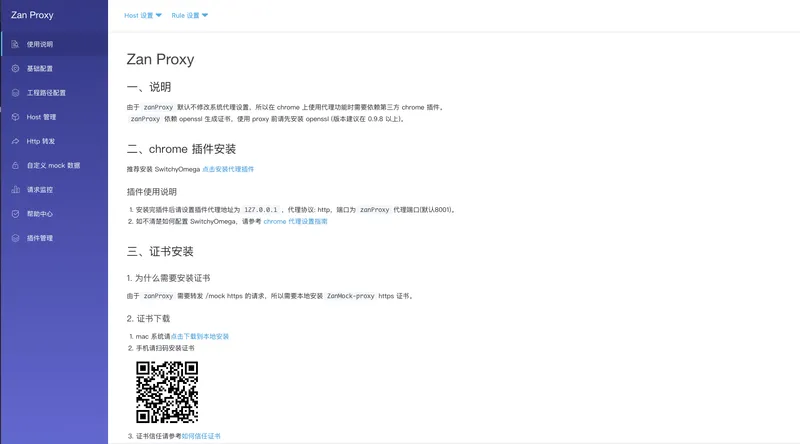Select Http 转发 in sidebar
Image resolution: width=800 pixels, height=444 pixels.
[54, 141]
